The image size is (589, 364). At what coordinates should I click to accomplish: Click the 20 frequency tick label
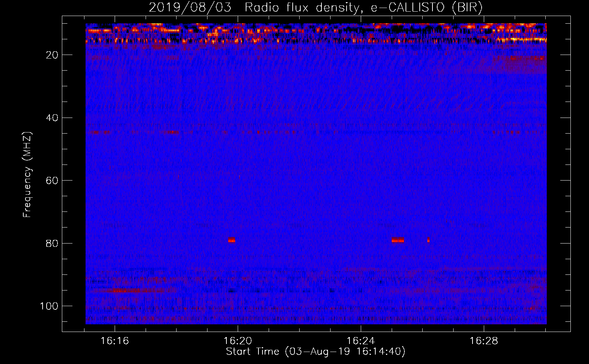click(x=52, y=55)
